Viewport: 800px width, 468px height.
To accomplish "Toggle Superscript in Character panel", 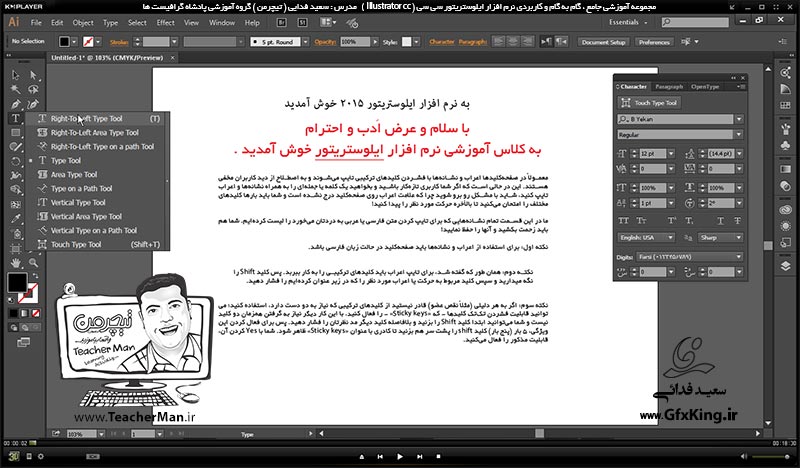I will pos(672,220).
